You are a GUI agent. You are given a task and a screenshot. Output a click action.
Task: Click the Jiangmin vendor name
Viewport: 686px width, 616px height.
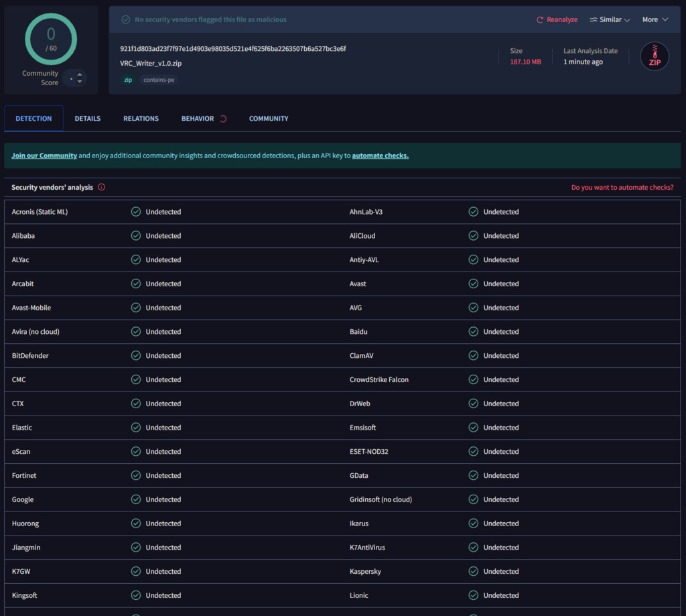coord(26,548)
